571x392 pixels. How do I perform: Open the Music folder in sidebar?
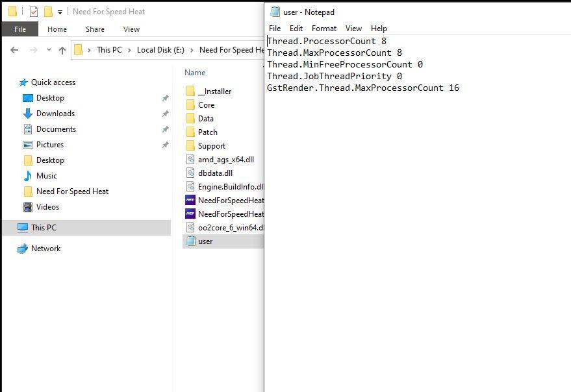coord(47,176)
